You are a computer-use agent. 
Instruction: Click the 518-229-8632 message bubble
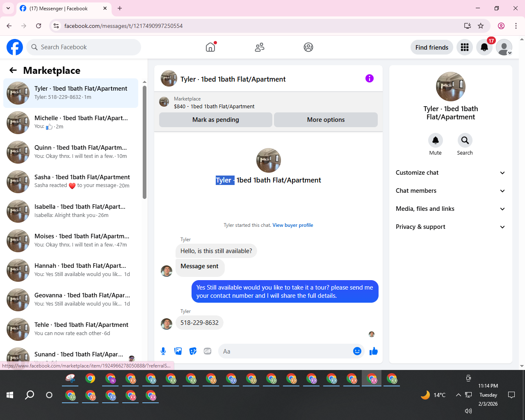click(199, 323)
